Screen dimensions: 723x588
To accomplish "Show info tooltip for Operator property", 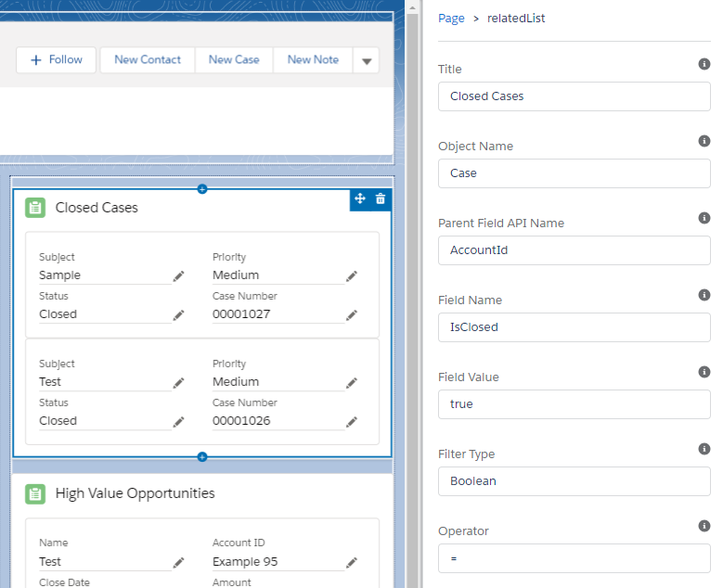I will coord(704,525).
